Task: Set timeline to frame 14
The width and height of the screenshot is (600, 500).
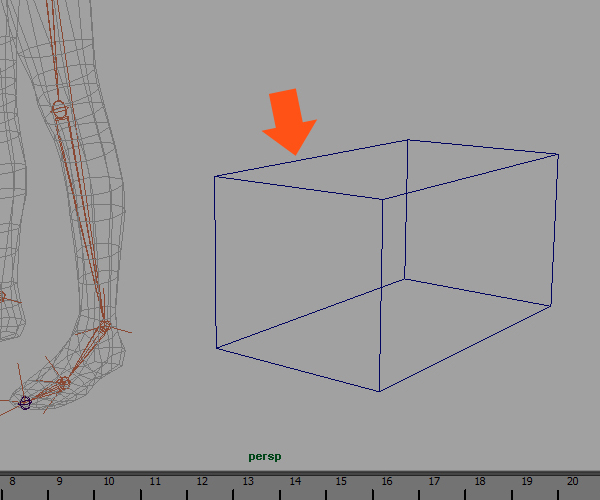Action: 295,481
